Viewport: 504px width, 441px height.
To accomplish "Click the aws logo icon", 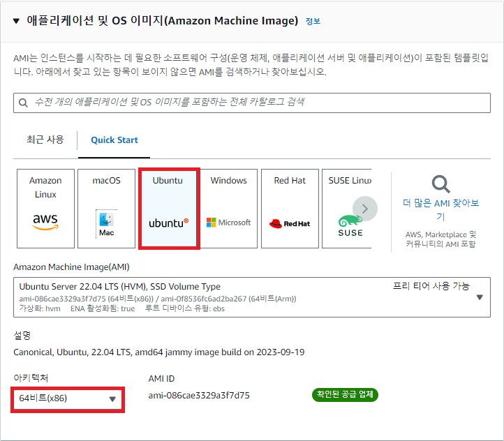I will pos(45,222).
